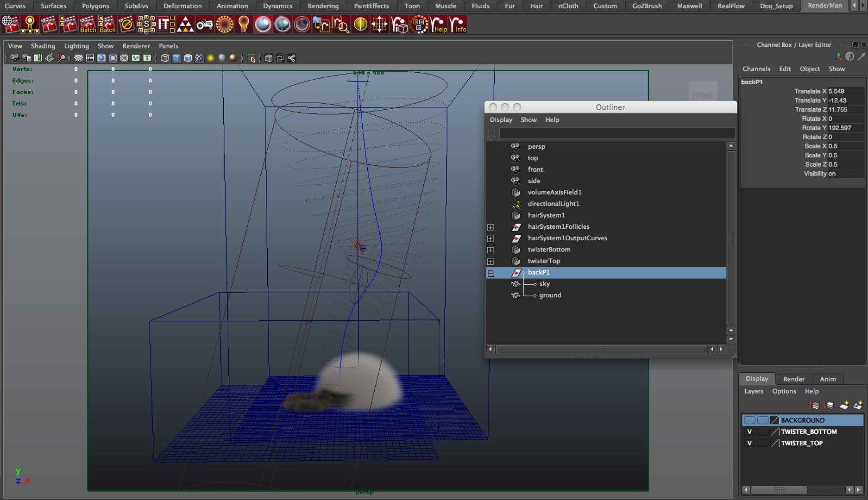
Task: Click the prohibited-sign clapperboard shelf icon
Action: pos(126,24)
